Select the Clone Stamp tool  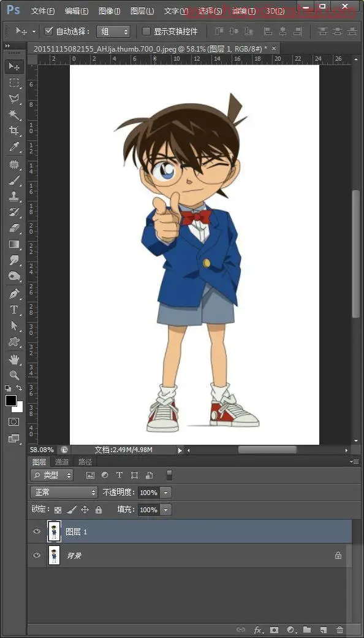coord(14,196)
